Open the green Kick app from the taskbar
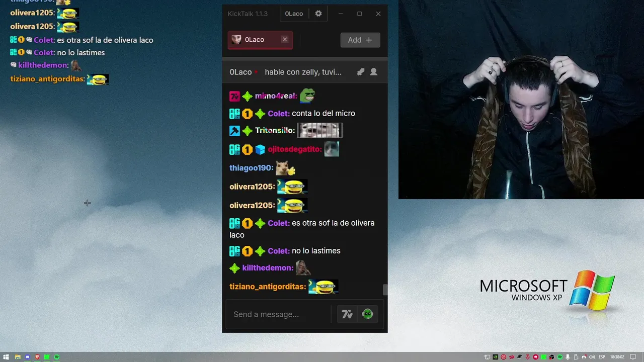Screen dimensions: 644x362 tap(47, 357)
